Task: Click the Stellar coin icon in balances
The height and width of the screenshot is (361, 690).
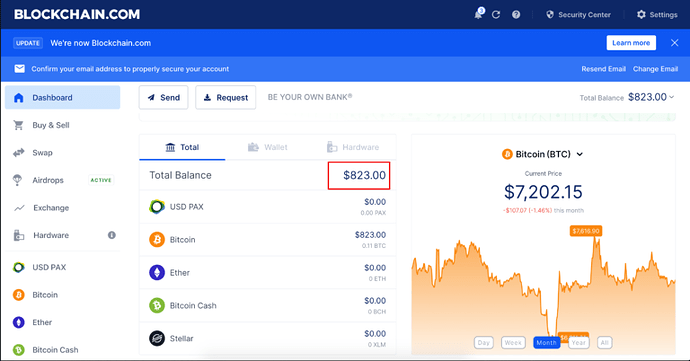Action: pyautogui.click(x=157, y=338)
